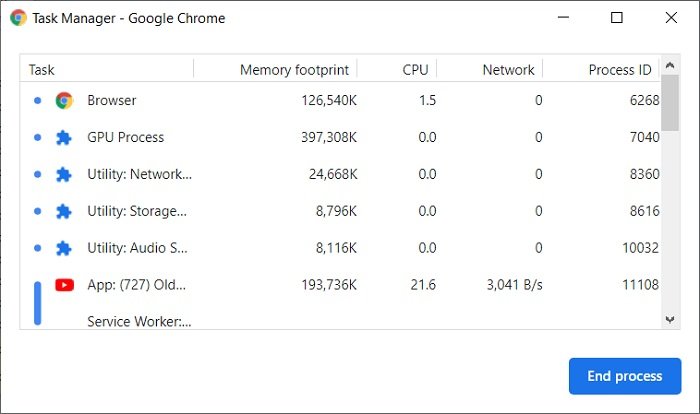
Task: Select the 397,308K memory value
Action: click(329, 138)
